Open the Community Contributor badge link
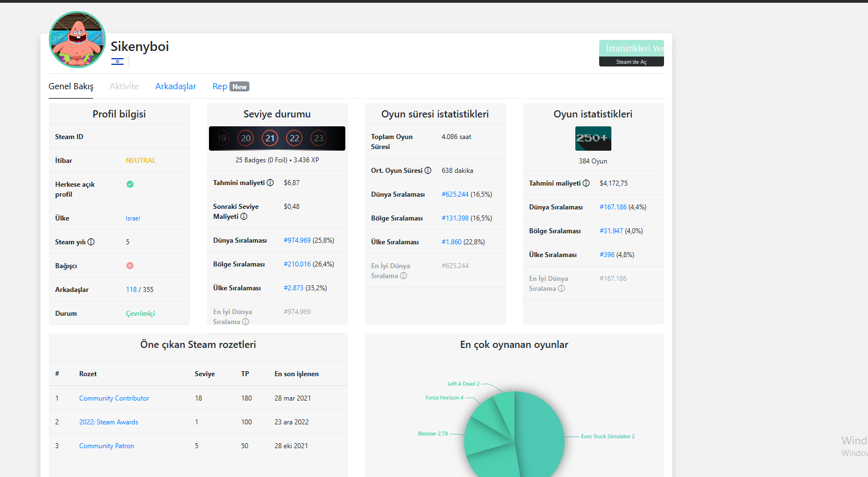Viewport: 868px width, 477px height. [114, 398]
